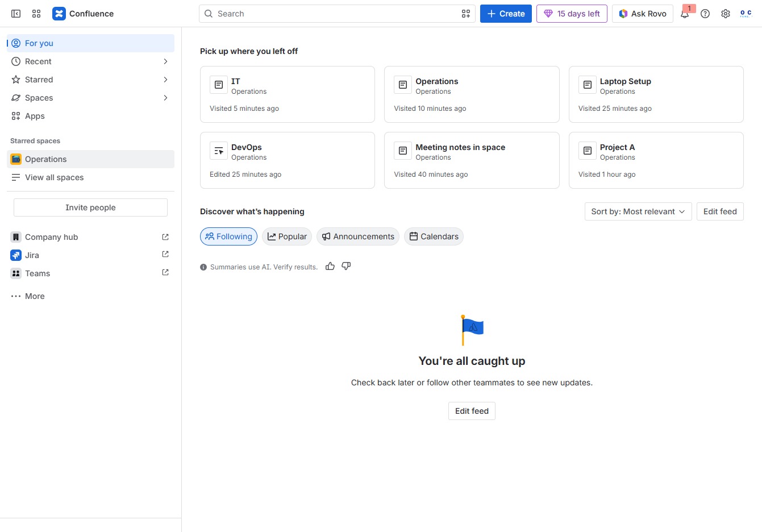The height and width of the screenshot is (532, 762).
Task: Click the DevOps card whiteboard icon
Action: click(x=219, y=151)
